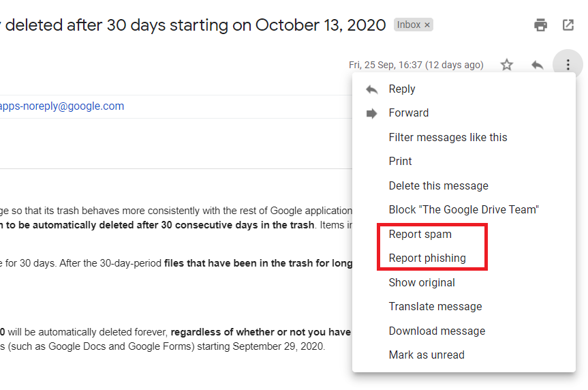Image resolution: width=588 pixels, height=390 pixels.
Task: Click Download message in menu
Action: tap(437, 331)
